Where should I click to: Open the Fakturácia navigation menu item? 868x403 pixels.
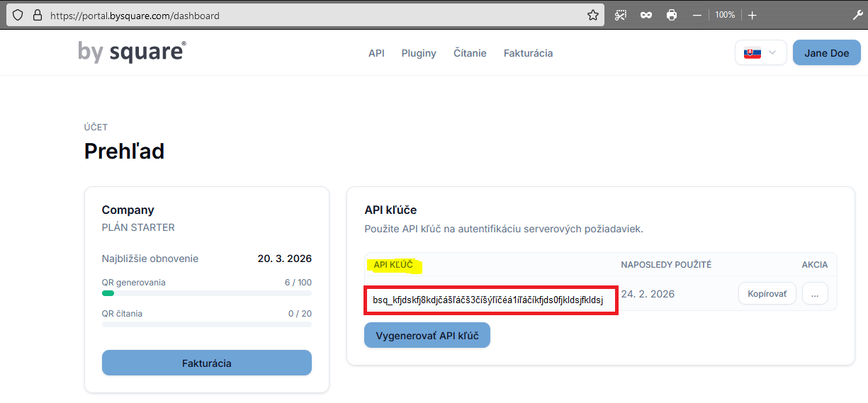528,53
